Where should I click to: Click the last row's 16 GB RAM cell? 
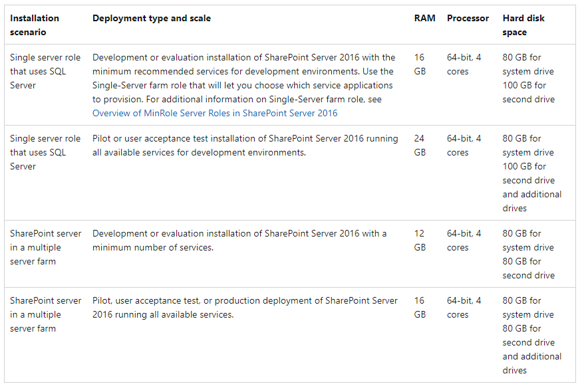(420, 307)
